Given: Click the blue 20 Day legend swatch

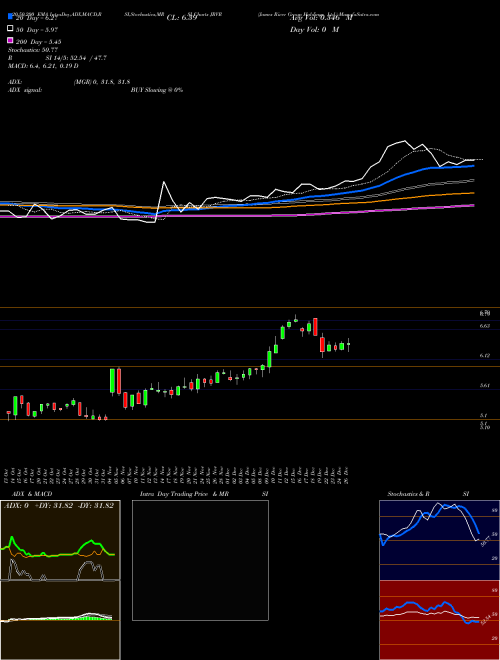Looking at the screenshot, I should [11, 17].
